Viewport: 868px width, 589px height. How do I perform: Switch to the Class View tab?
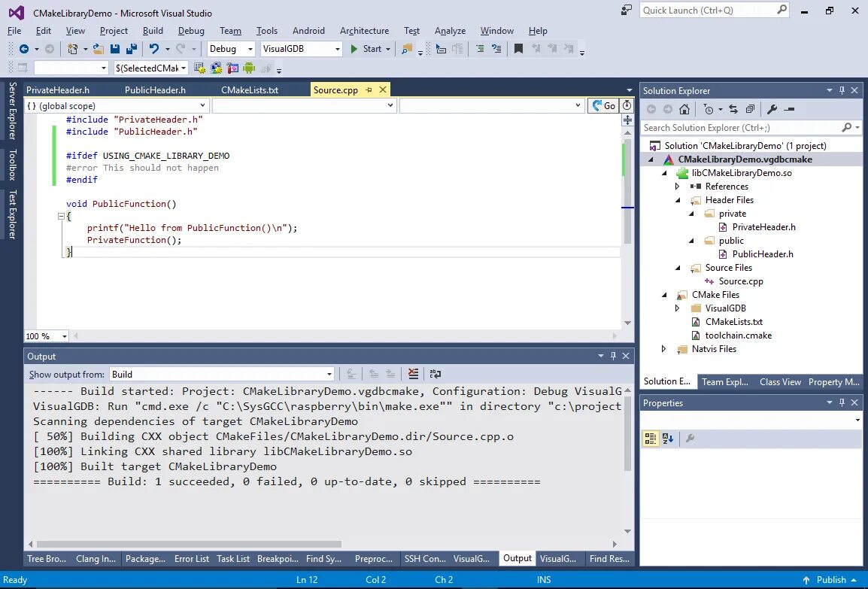pyautogui.click(x=780, y=382)
